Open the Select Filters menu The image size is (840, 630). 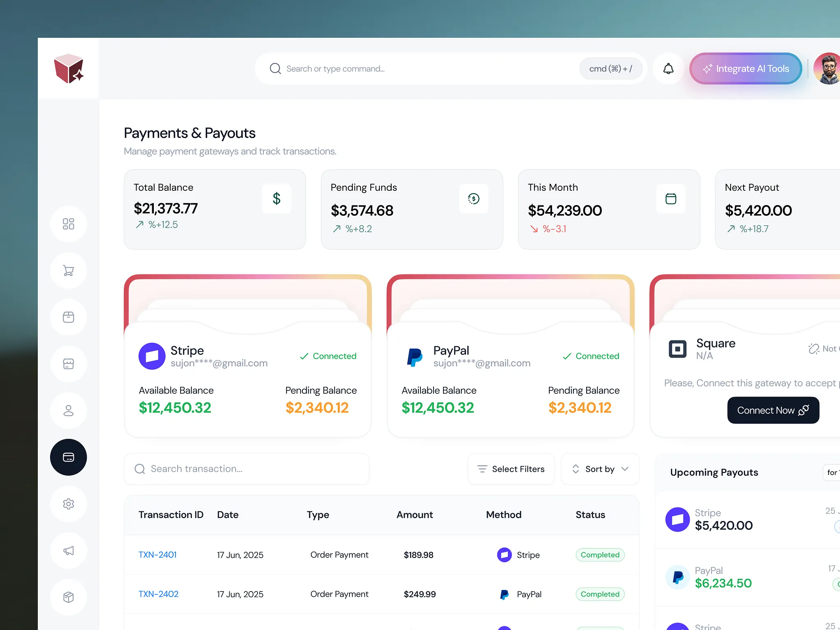(x=511, y=469)
